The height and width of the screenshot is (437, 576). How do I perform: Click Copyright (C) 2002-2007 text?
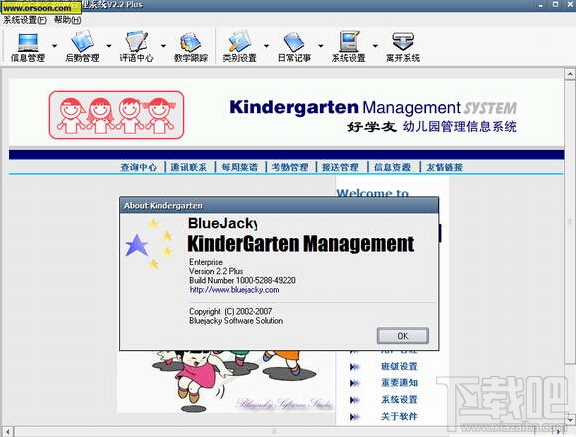point(231,311)
